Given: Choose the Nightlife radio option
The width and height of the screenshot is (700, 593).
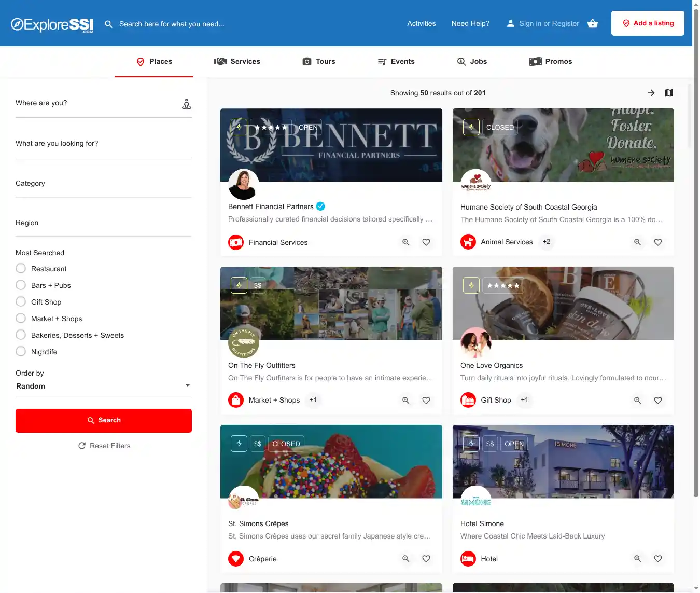Looking at the screenshot, I should [21, 352].
